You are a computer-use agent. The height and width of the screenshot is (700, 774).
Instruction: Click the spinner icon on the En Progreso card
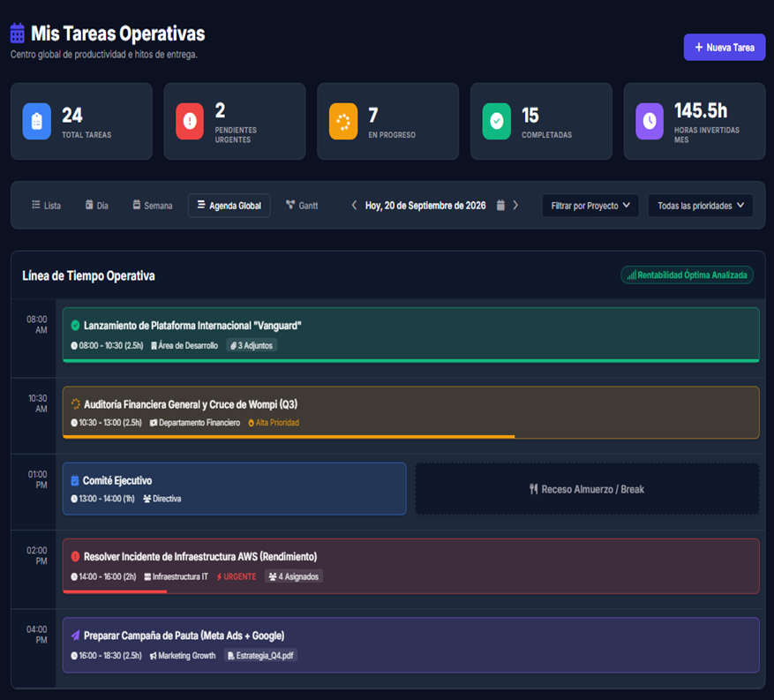pos(342,121)
